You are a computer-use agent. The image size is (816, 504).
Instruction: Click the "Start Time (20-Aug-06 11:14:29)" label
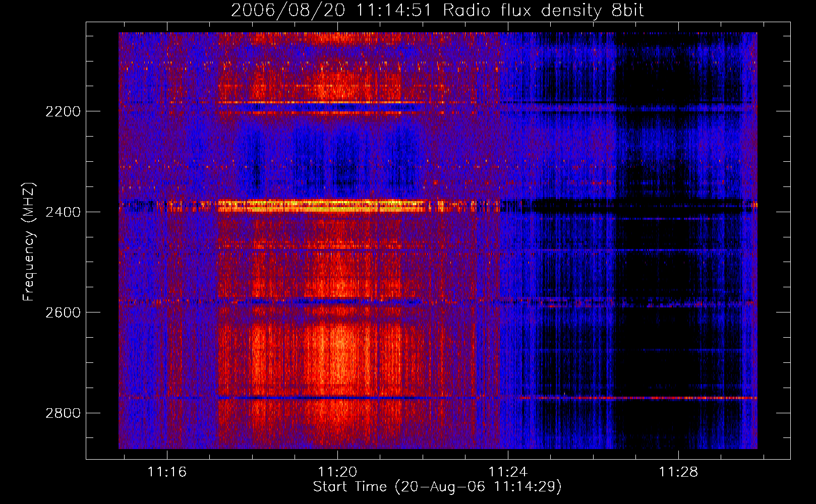coord(437,487)
